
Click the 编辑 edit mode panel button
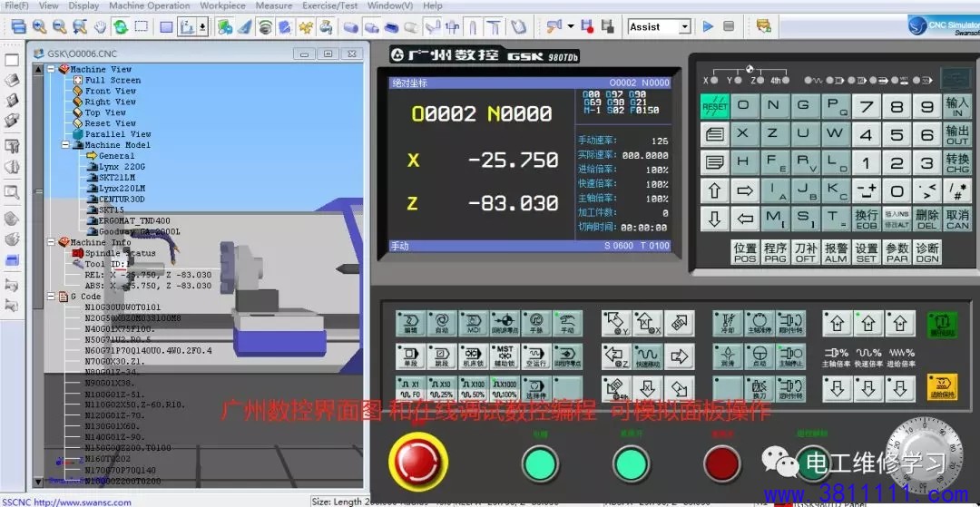click(411, 323)
